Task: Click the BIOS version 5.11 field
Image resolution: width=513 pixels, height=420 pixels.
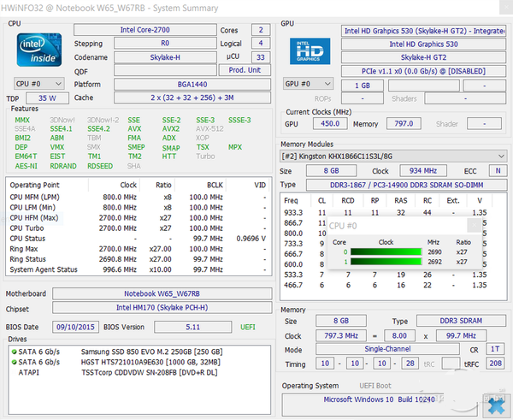Action: click(192, 327)
